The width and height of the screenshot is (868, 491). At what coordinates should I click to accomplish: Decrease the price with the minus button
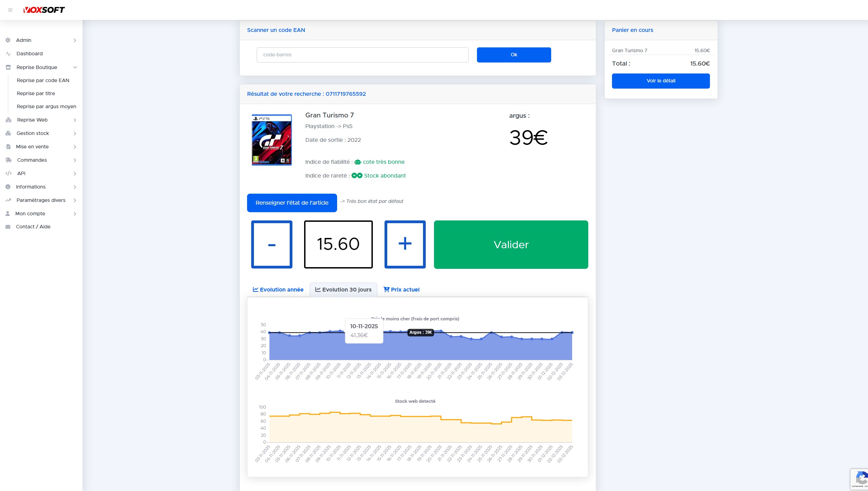(271, 244)
